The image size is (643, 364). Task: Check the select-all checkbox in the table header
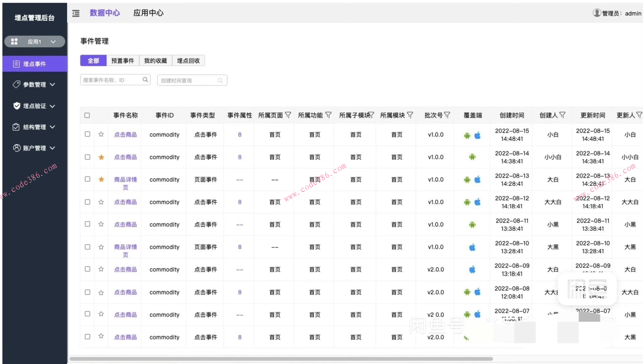87,115
